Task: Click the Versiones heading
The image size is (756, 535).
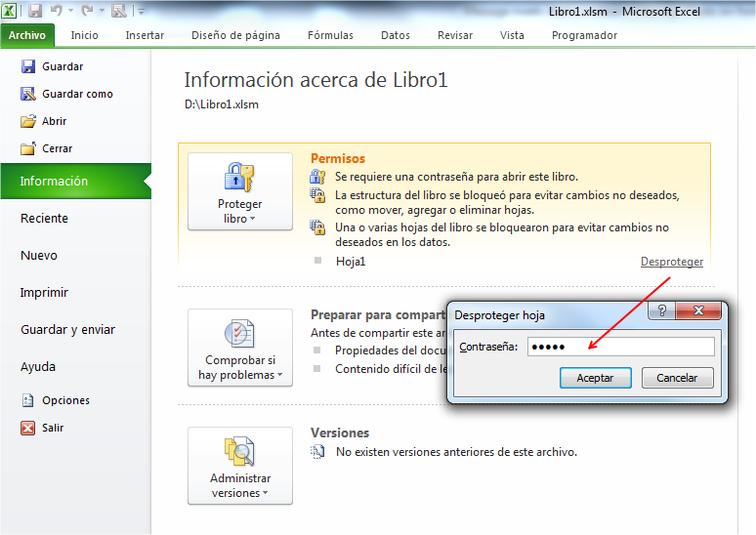Action: [x=340, y=432]
